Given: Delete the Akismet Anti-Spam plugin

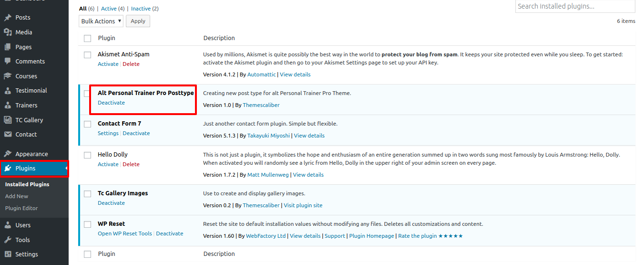Looking at the screenshot, I should (x=131, y=64).
